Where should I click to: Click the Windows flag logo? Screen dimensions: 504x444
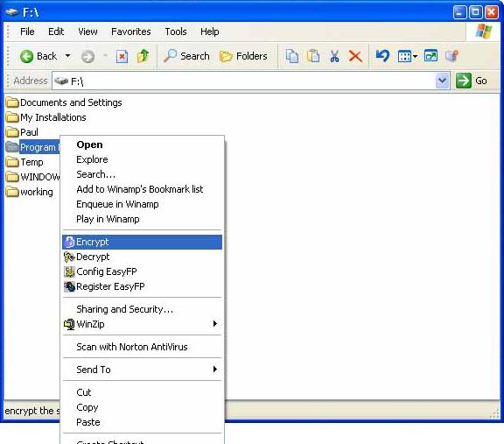484,32
